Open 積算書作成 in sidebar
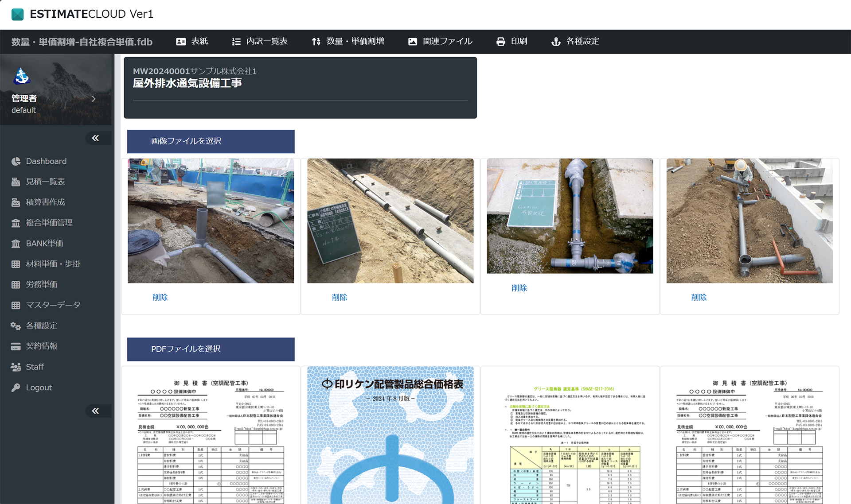Viewport: 851px width, 504px height. (45, 203)
